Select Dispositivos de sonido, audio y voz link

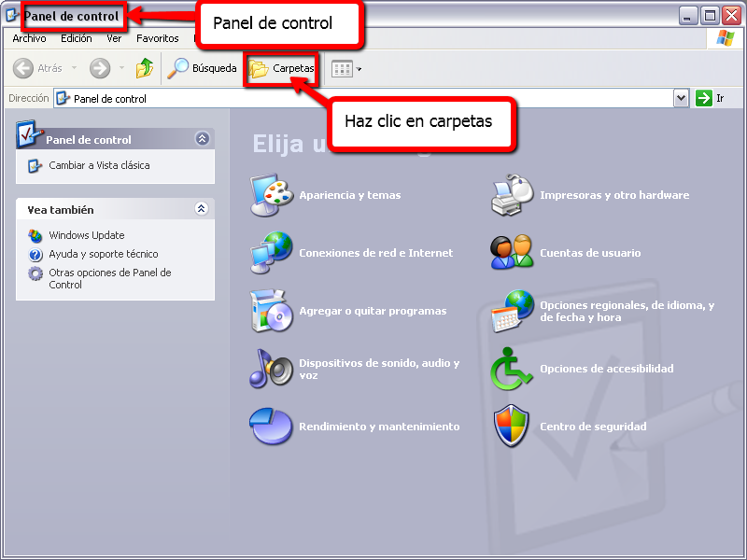(x=379, y=369)
